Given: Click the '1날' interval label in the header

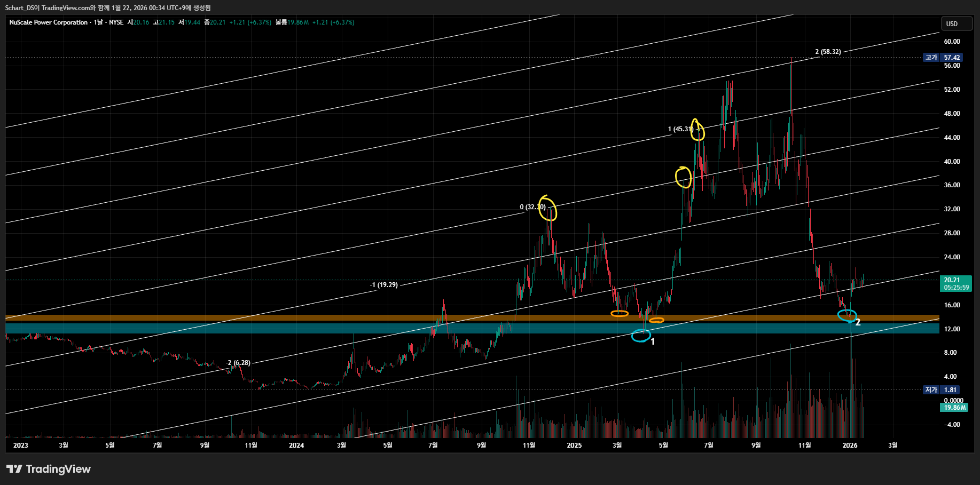Looking at the screenshot, I should [x=98, y=22].
